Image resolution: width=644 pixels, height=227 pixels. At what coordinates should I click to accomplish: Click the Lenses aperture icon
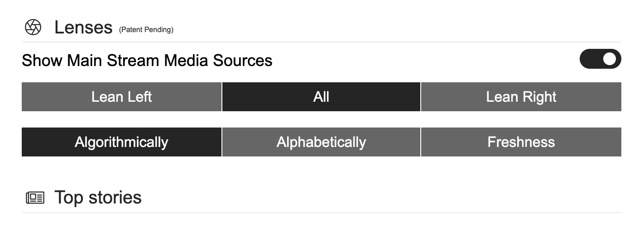coord(33,28)
